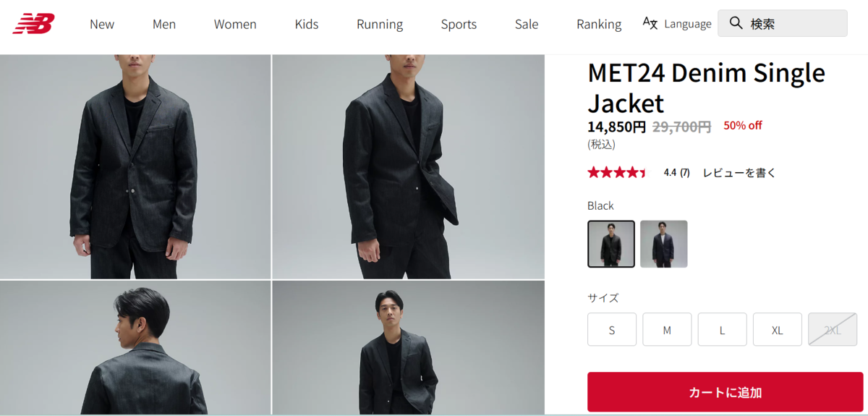Viewport: 868px width, 416px height.
Task: Open the Women category
Action: [235, 24]
